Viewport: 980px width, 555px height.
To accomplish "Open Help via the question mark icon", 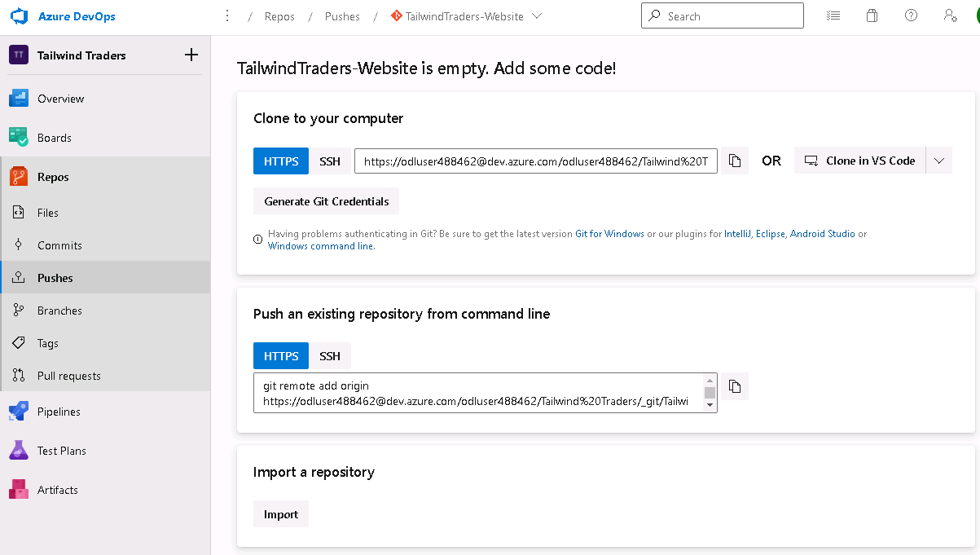I will [x=911, y=15].
